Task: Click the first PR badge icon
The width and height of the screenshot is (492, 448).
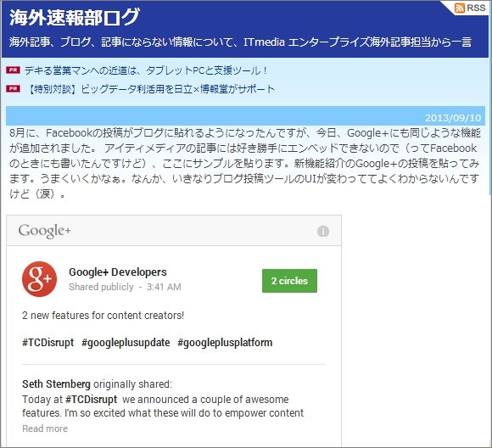Action: pos(13,70)
